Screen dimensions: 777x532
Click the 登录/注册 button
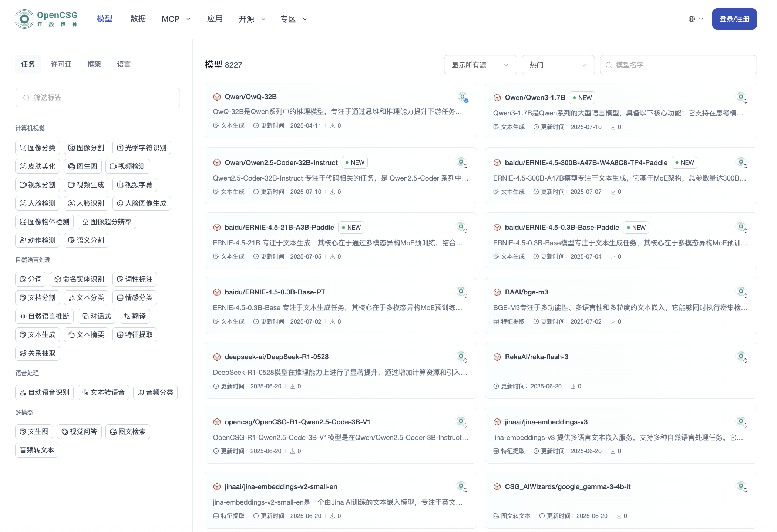pyautogui.click(x=734, y=19)
